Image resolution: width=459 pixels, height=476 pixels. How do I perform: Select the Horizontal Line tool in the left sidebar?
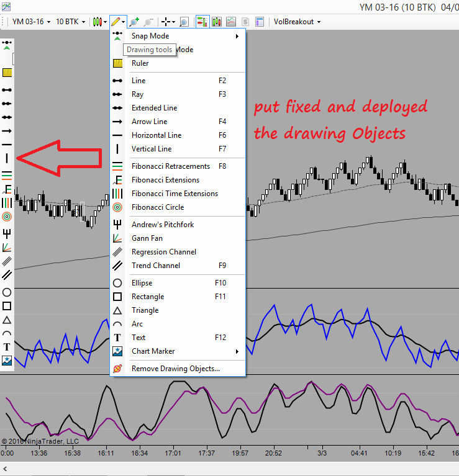7,145
